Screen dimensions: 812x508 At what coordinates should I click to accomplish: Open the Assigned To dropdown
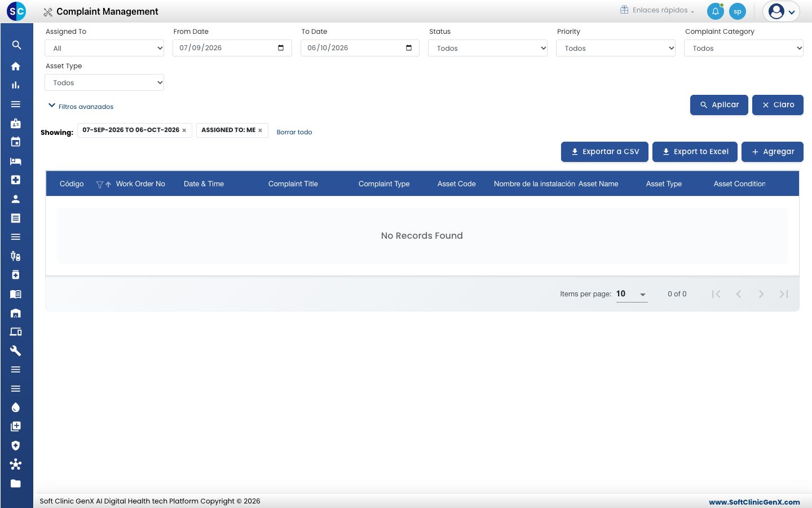[x=104, y=48]
